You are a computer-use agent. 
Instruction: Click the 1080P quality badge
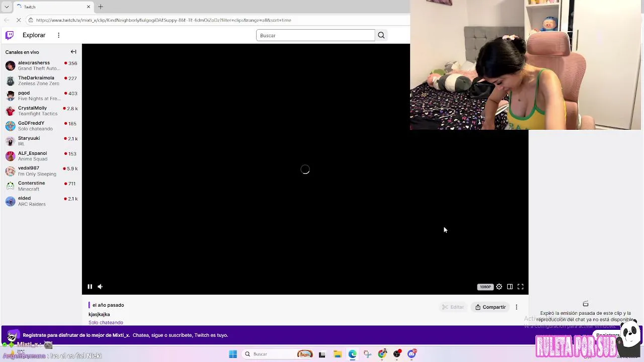pyautogui.click(x=485, y=287)
